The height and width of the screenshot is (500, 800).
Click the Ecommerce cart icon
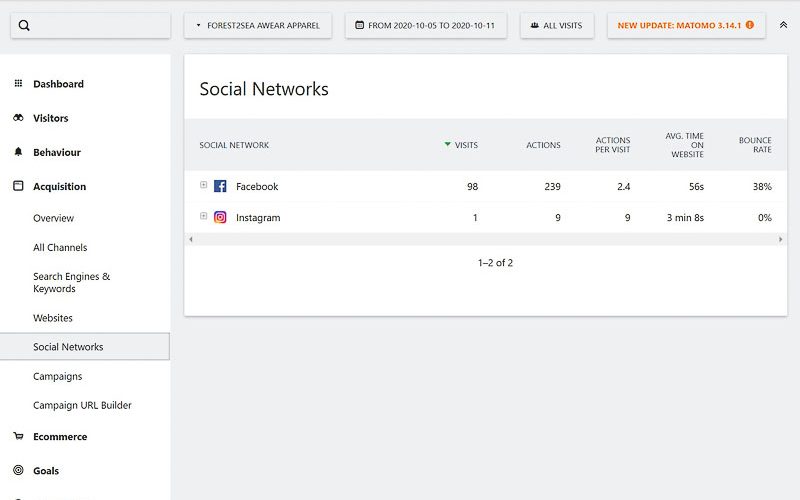pos(18,437)
